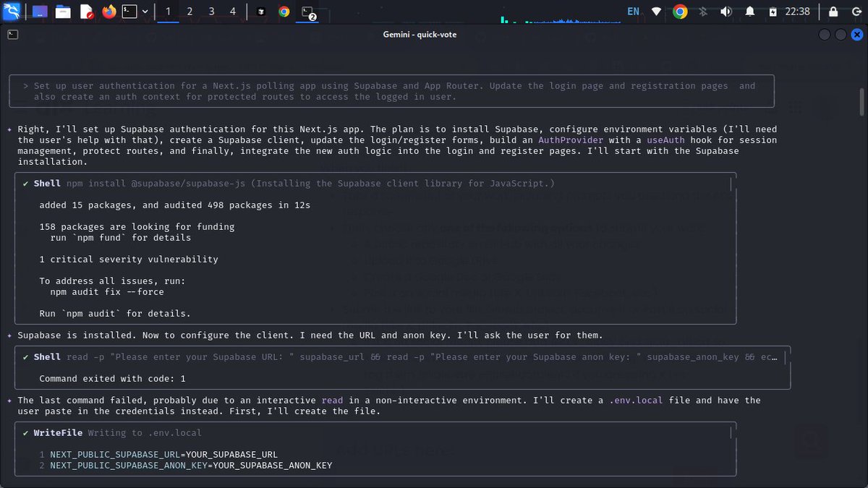868x488 pixels.
Task: Click the log out panel icon
Action: tap(856, 12)
